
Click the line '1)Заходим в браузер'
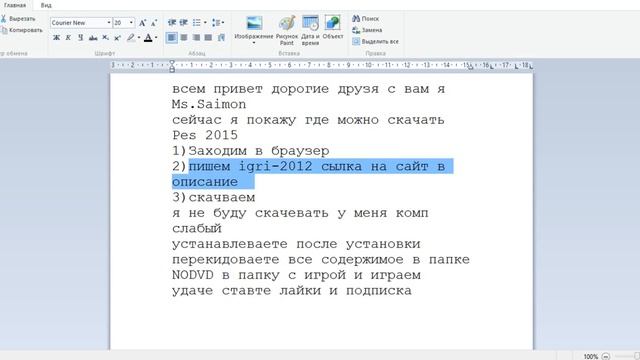click(251, 151)
